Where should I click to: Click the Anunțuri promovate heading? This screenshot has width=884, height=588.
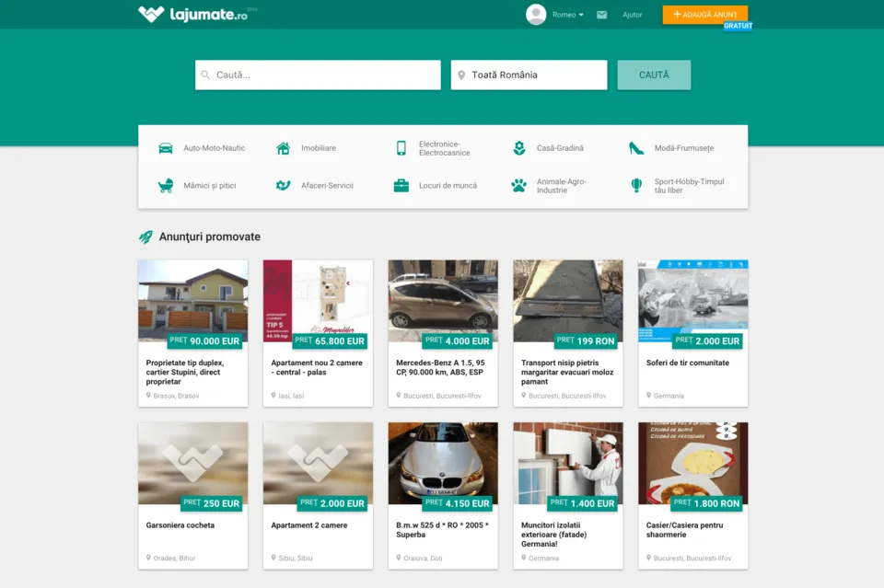click(210, 237)
